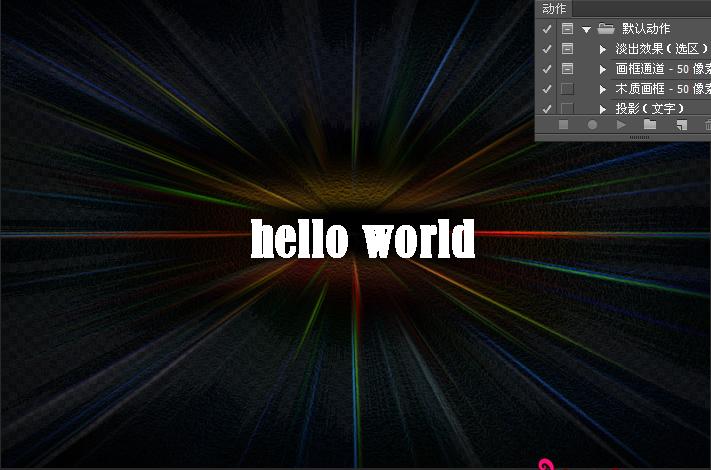Click the Actions panel bottom grip handle

coord(639,137)
